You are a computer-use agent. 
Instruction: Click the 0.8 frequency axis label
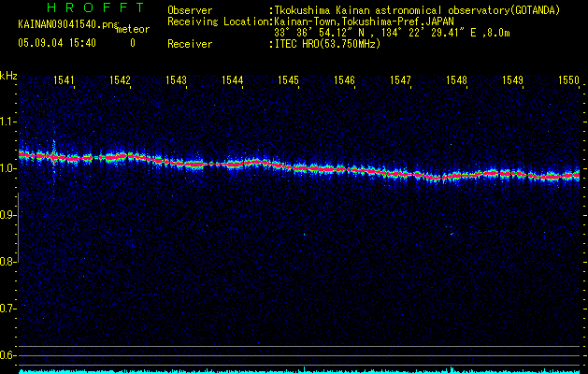click(x=7, y=262)
